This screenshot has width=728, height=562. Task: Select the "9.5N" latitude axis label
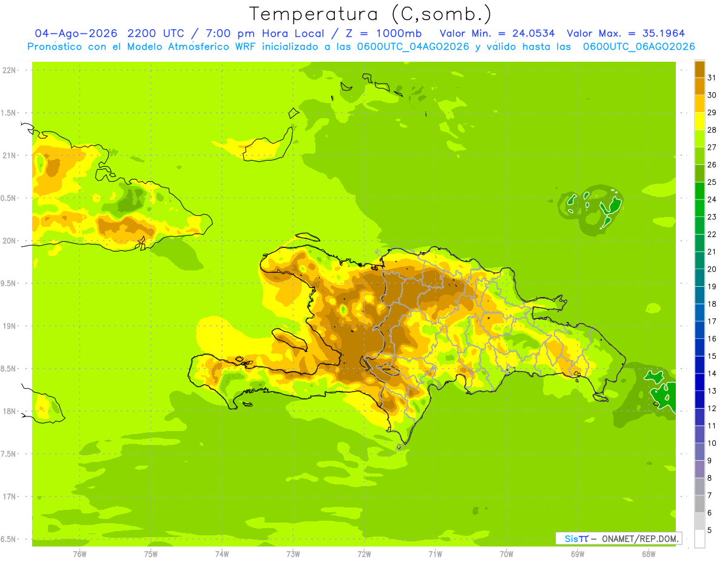[x=8, y=283]
